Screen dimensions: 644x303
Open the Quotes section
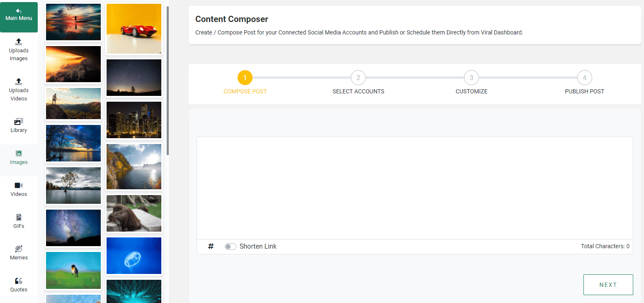tap(19, 285)
